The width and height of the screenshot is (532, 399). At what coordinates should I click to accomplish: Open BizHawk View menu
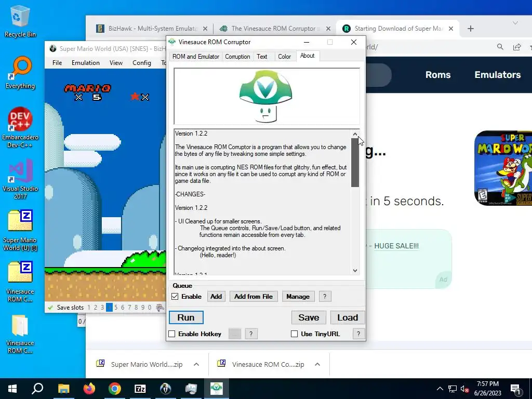pyautogui.click(x=116, y=63)
